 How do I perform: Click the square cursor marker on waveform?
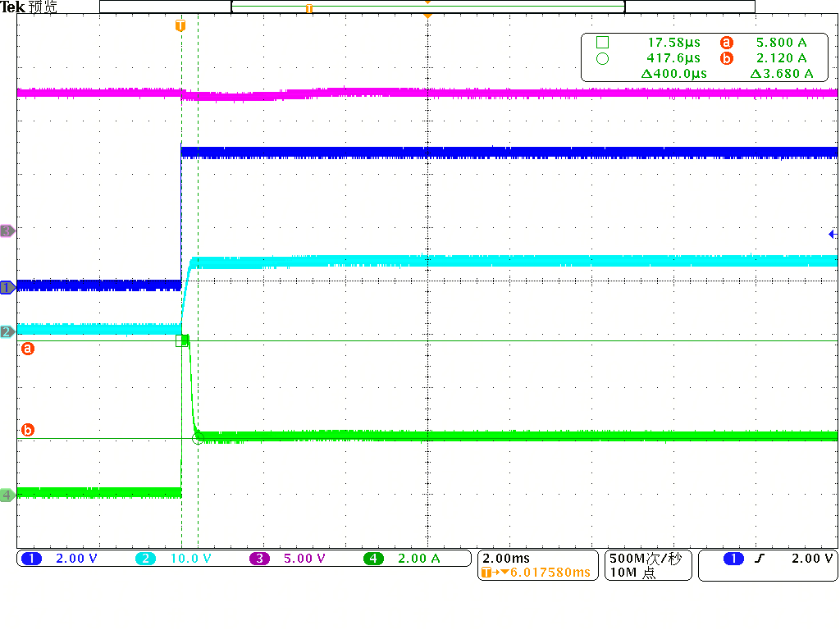[x=181, y=340]
